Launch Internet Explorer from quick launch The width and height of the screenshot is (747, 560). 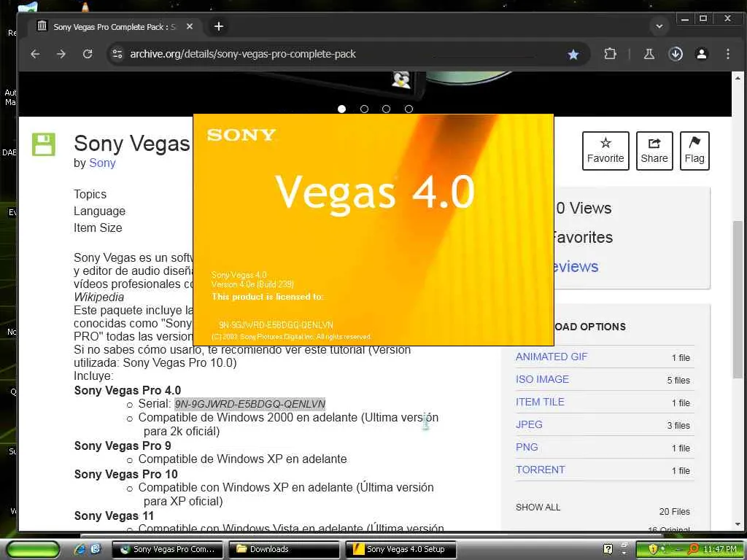click(x=80, y=549)
